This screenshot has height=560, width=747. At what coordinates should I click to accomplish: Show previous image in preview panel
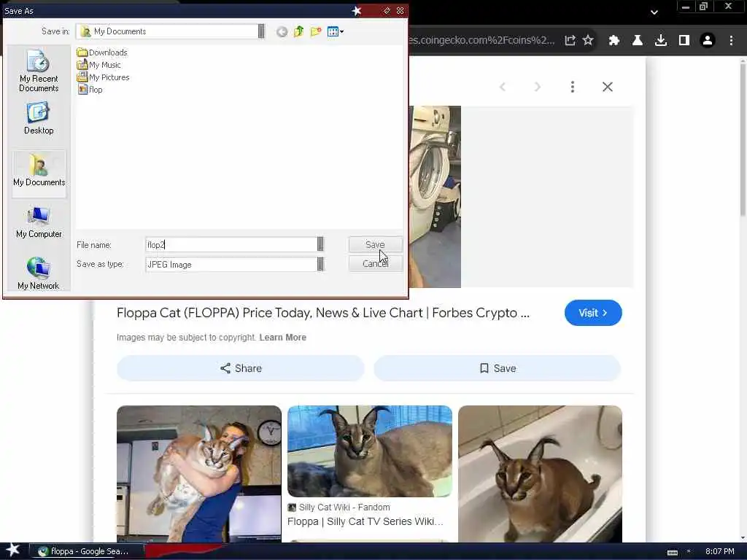click(x=503, y=87)
